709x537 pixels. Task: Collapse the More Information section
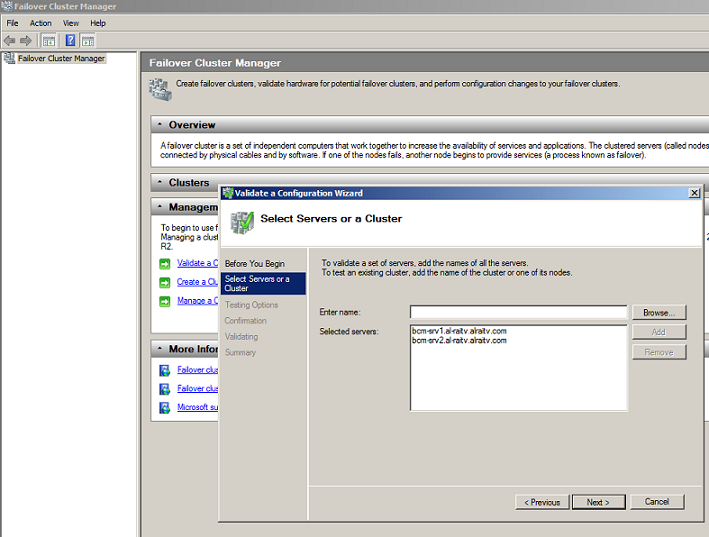click(x=160, y=349)
